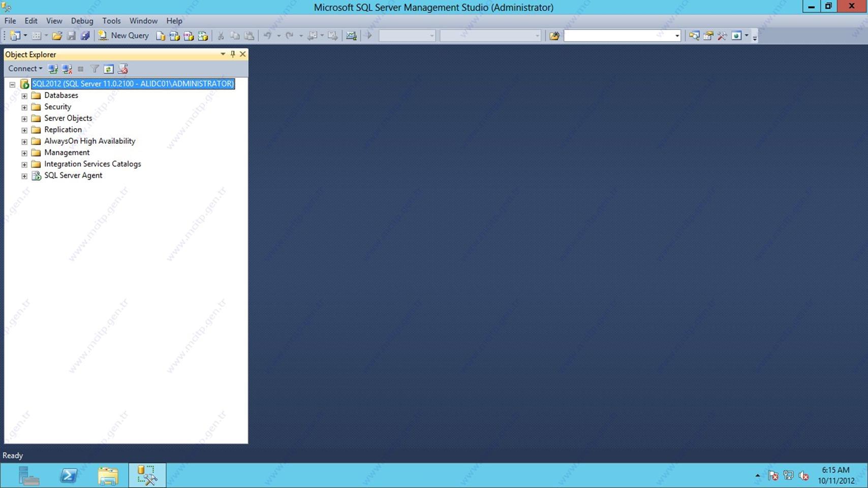The width and height of the screenshot is (868, 488).
Task: Open the Activity Monitor icon
Action: coord(351,36)
